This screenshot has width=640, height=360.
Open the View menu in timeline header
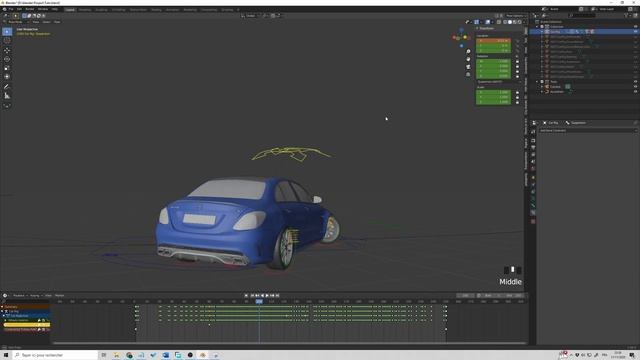click(x=49, y=296)
